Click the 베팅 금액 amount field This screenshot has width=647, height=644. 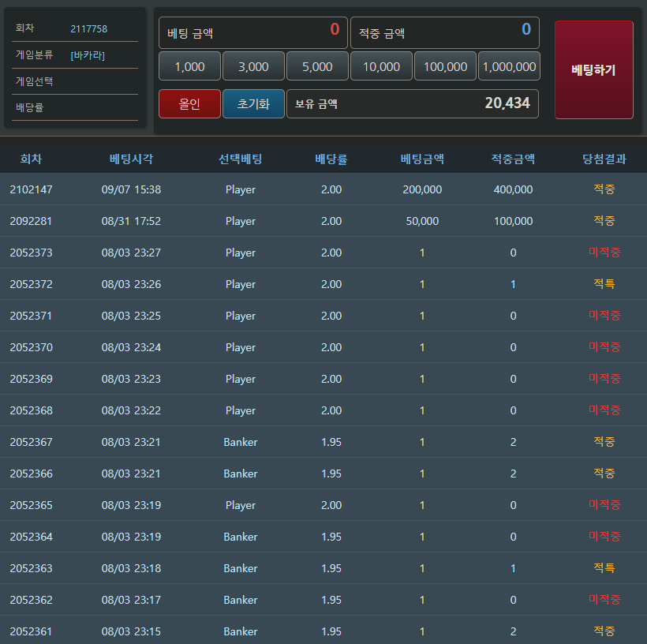(253, 32)
